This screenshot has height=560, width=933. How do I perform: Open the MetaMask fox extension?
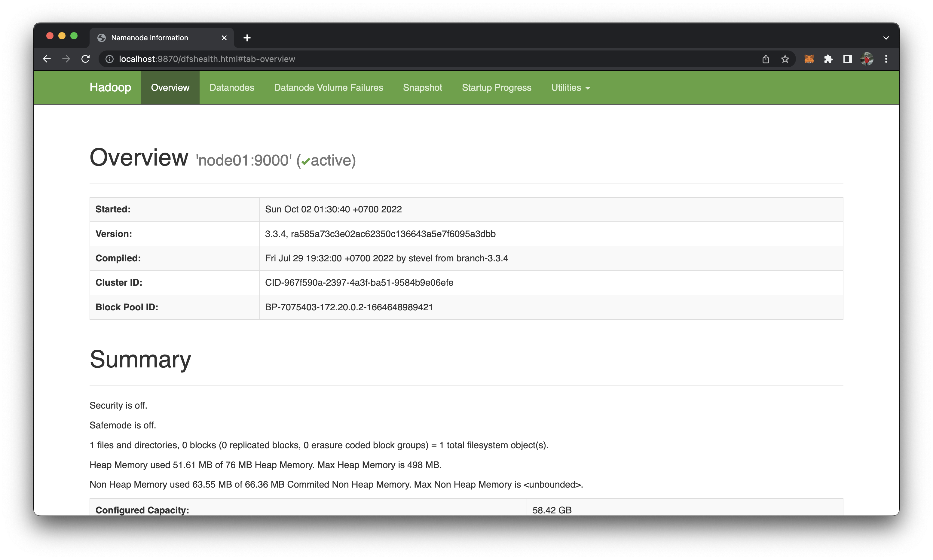coord(809,59)
